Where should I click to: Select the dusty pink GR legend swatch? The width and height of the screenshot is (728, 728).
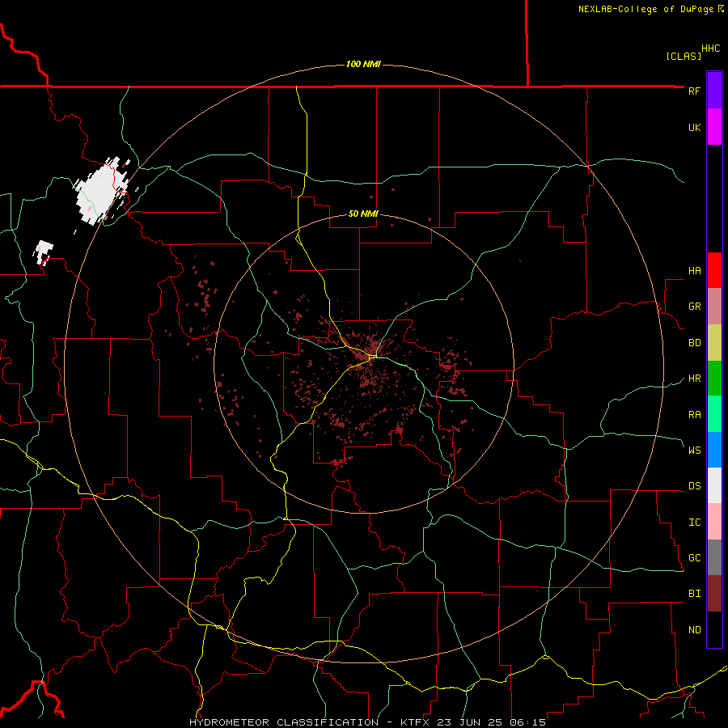[x=714, y=307]
